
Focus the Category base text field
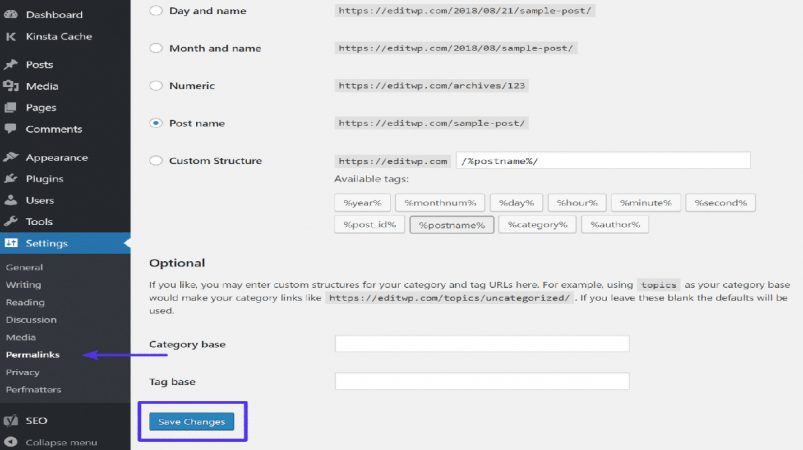pos(482,344)
